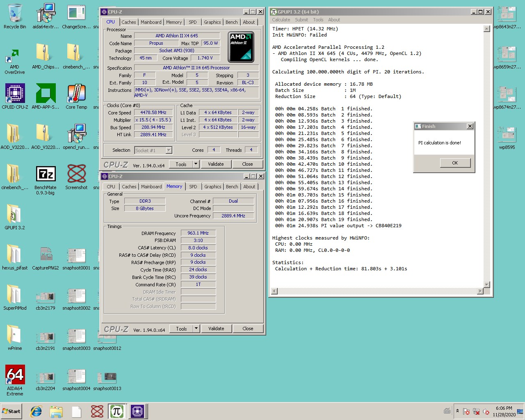Select Caches tab in upper CPU-Z window
Image resolution: width=525 pixels, height=420 pixels.
(x=129, y=22)
